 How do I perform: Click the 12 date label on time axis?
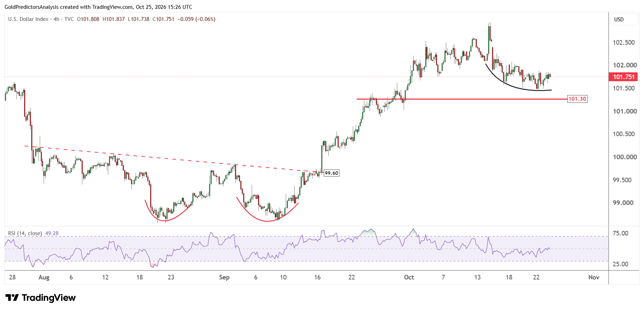point(105,277)
